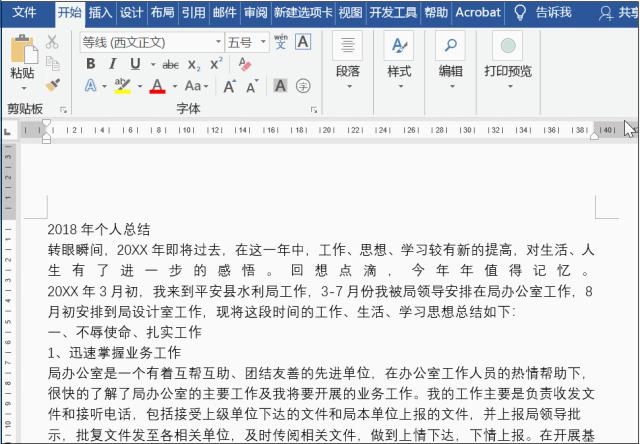Open the 开发工具 Developer tab
This screenshot has height=444, width=640.
(393, 12)
